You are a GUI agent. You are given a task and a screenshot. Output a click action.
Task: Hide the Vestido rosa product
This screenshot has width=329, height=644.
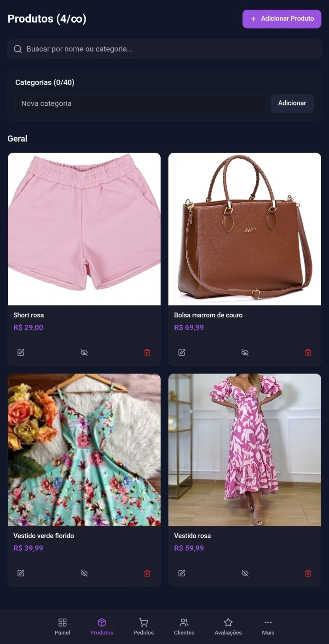pos(245,573)
